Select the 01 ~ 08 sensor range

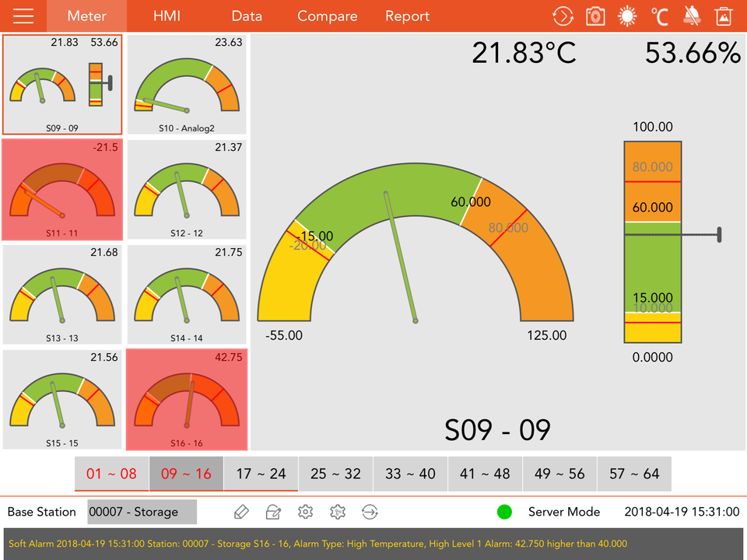111,474
